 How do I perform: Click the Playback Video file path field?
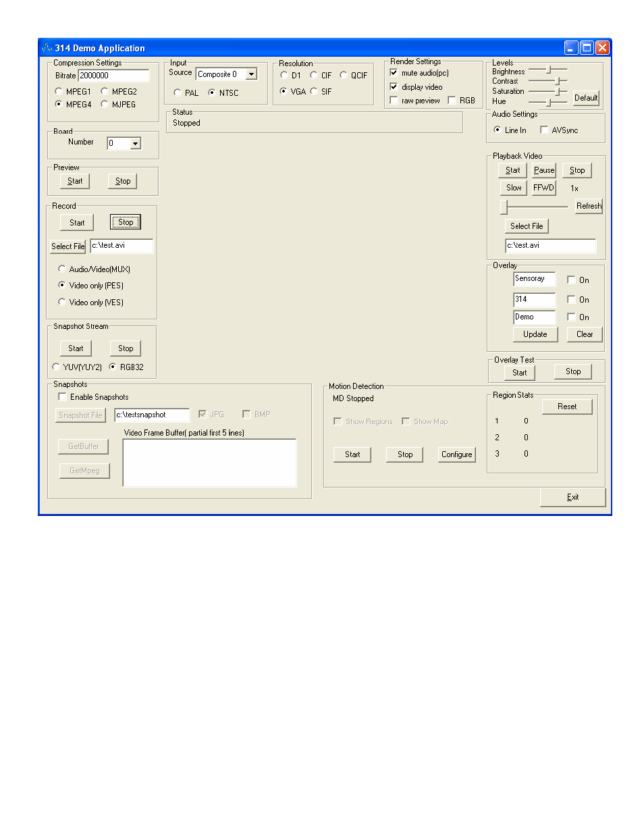point(550,246)
